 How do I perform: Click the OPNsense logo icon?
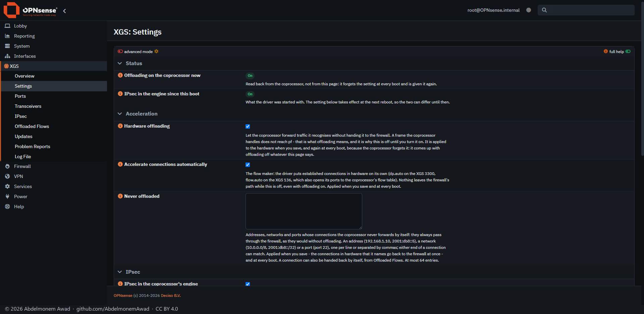[11, 10]
